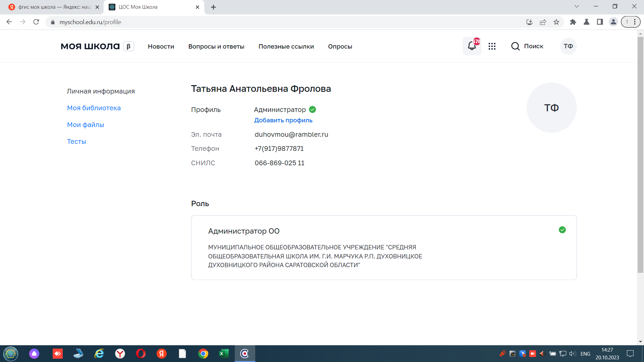644x362 pixels.
Task: Open the Моя библиотека sidebar link
Action: [94, 108]
